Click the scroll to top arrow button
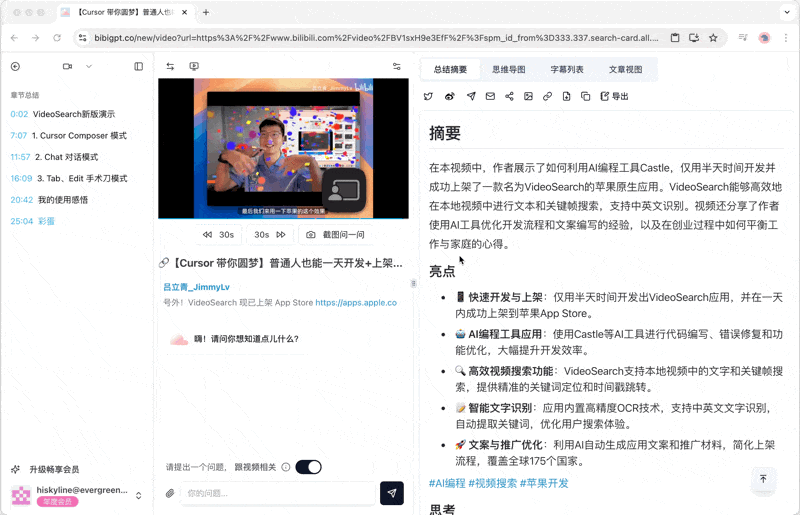 click(763, 479)
